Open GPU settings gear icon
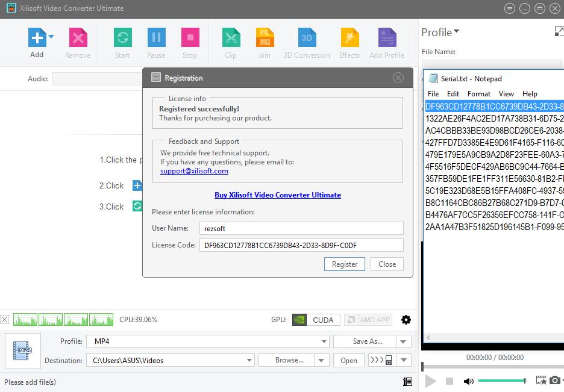The width and height of the screenshot is (564, 392). pos(406,320)
